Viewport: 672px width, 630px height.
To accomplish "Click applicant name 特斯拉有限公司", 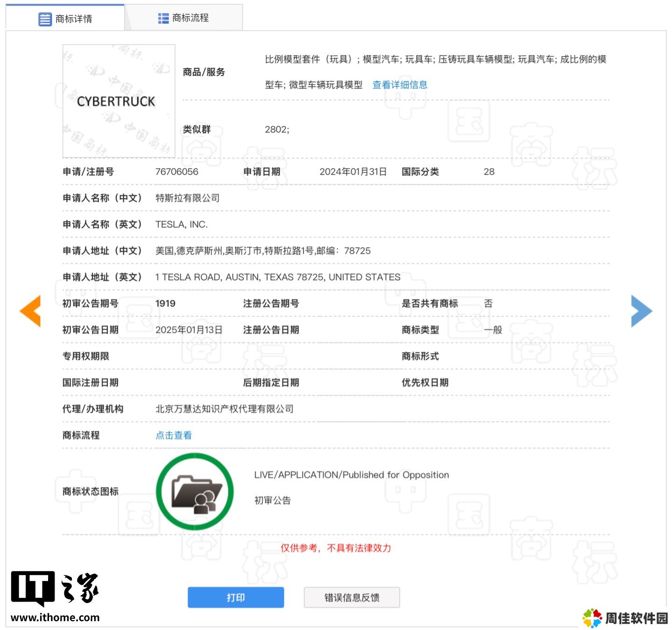I will pos(188,198).
